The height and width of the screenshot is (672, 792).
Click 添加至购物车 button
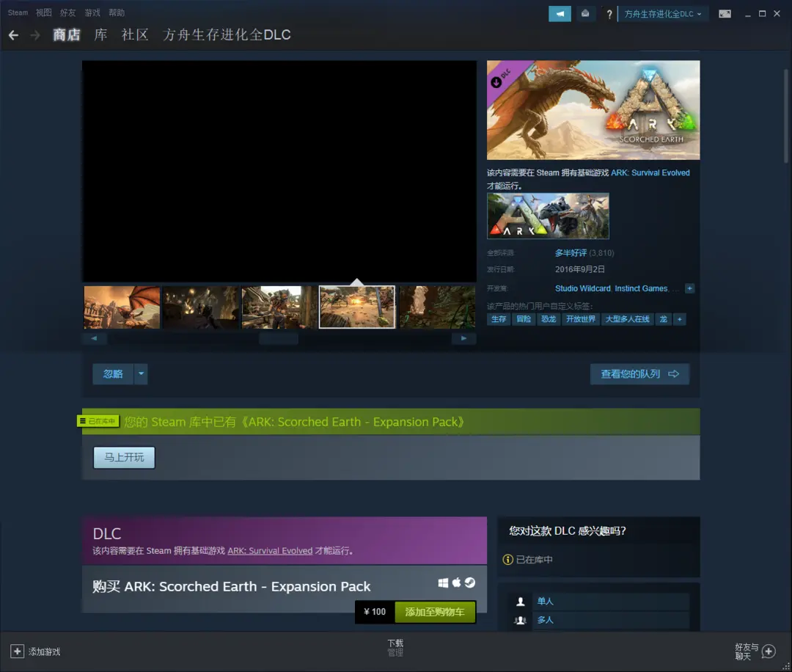coord(435,612)
